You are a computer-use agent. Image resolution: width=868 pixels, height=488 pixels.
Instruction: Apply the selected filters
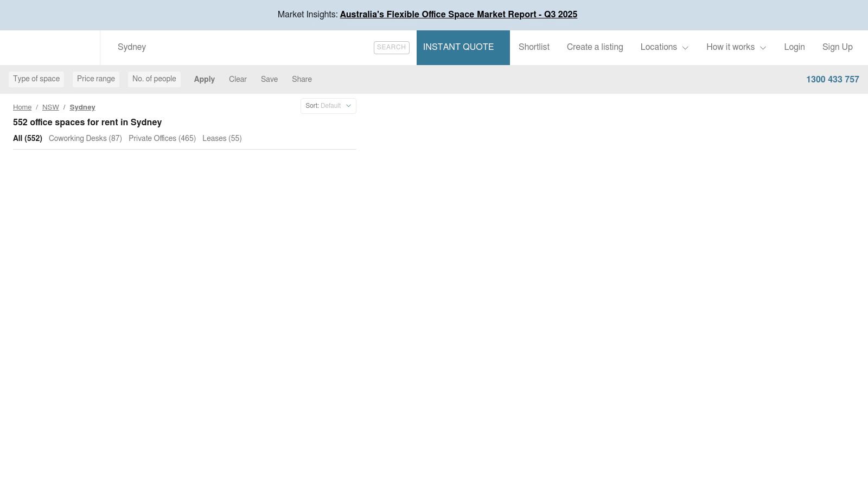(x=205, y=79)
